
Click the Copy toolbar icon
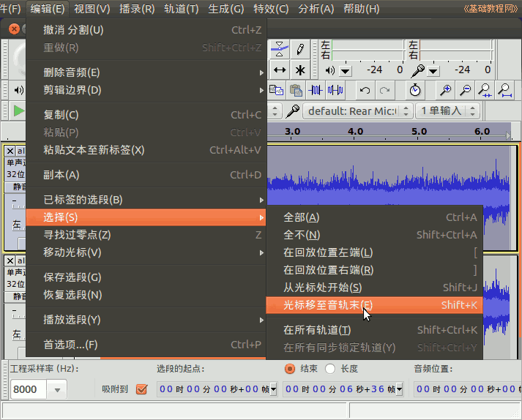click(276, 90)
